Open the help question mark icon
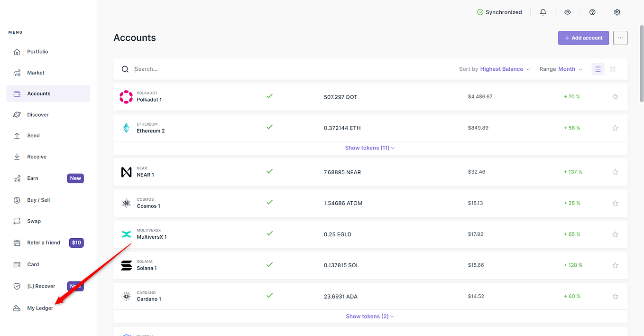 click(x=592, y=12)
